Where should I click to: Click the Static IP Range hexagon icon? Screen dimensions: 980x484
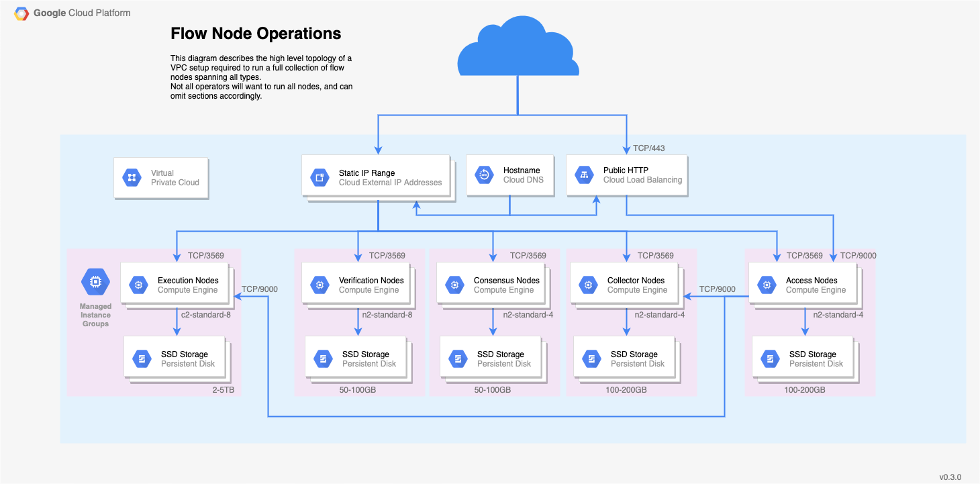click(x=320, y=178)
